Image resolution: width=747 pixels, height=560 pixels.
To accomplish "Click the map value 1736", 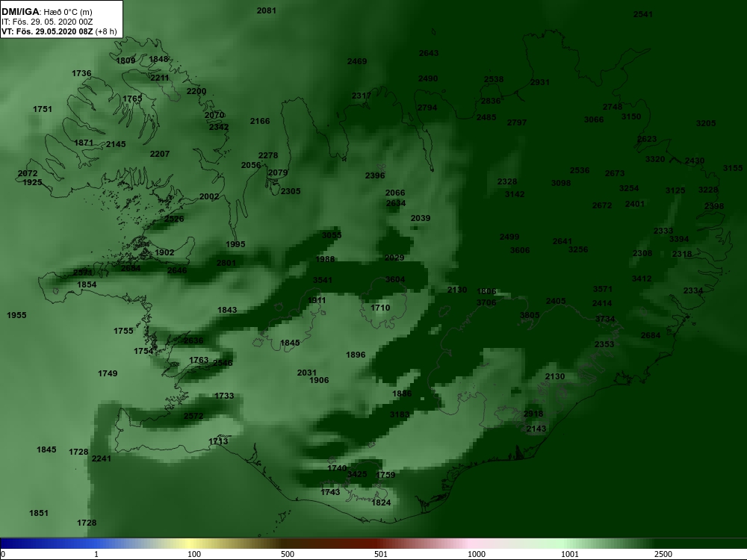I will coord(81,73).
